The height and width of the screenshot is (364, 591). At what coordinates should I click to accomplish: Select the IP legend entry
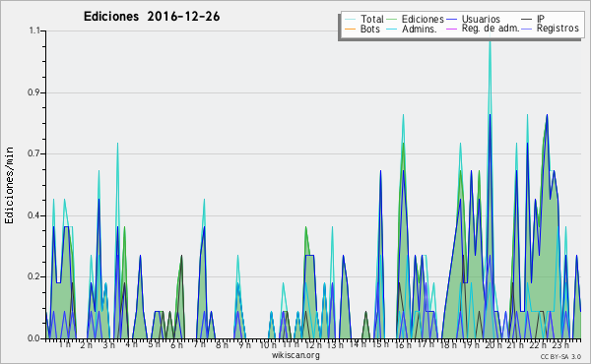pyautogui.click(x=541, y=19)
